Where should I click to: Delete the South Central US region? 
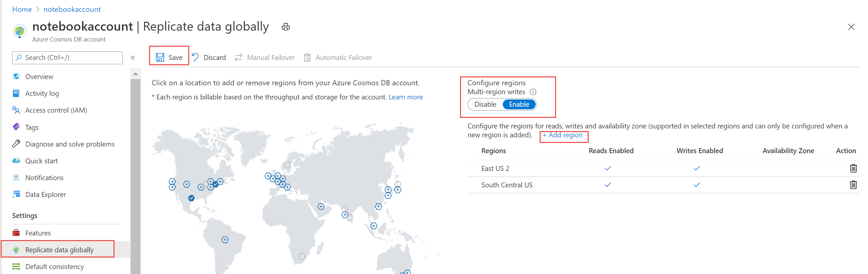[x=853, y=185]
